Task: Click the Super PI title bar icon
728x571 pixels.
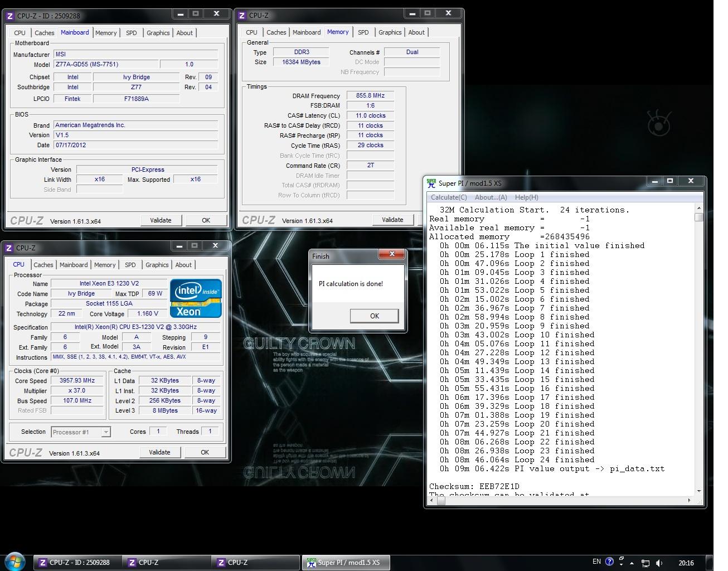Action: point(431,183)
